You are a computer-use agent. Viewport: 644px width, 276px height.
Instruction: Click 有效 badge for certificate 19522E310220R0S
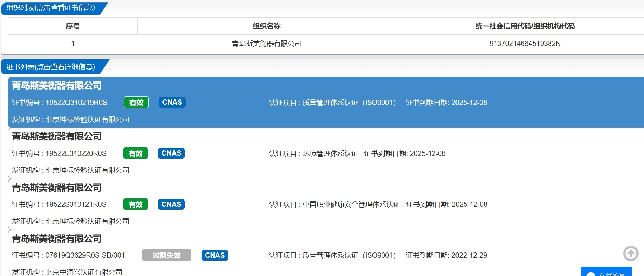(x=135, y=153)
